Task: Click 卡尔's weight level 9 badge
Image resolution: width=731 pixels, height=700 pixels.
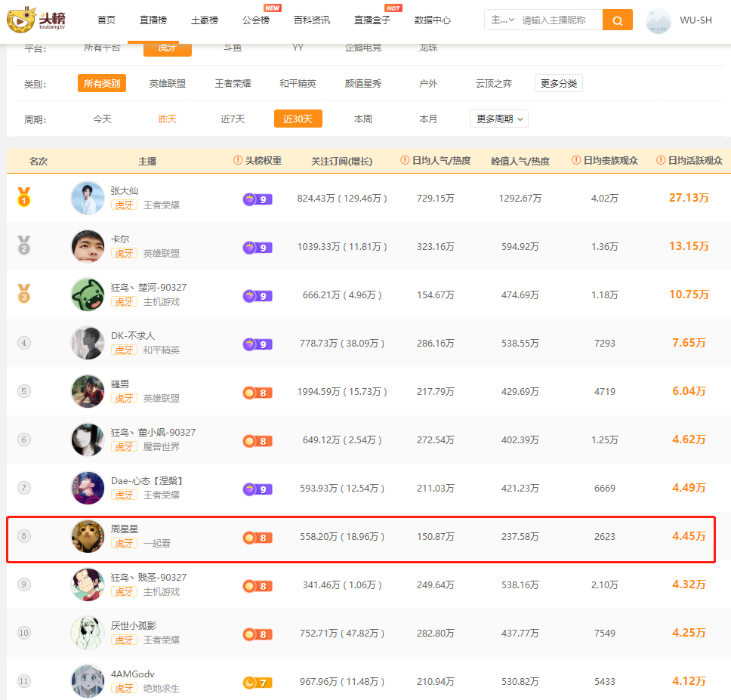Action: click(258, 248)
